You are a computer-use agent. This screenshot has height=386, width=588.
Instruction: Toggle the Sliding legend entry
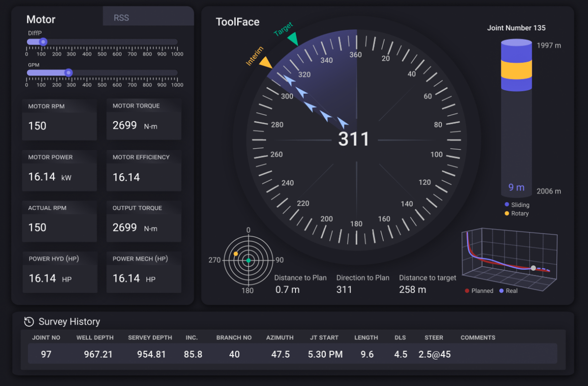point(517,205)
